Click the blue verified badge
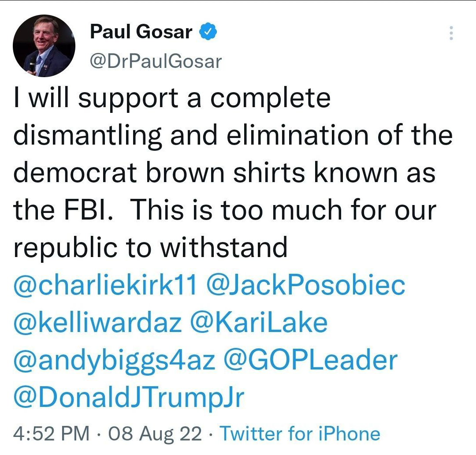476x455 pixels. (208, 32)
